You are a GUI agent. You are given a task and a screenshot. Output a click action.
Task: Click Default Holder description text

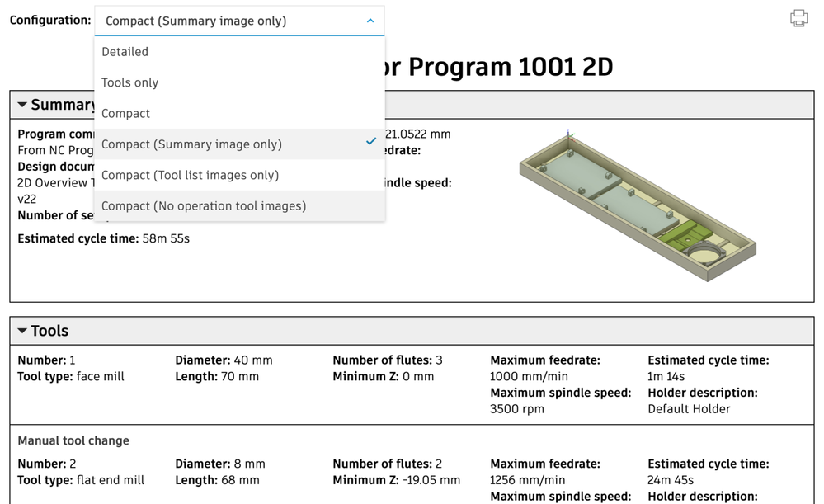point(689,409)
